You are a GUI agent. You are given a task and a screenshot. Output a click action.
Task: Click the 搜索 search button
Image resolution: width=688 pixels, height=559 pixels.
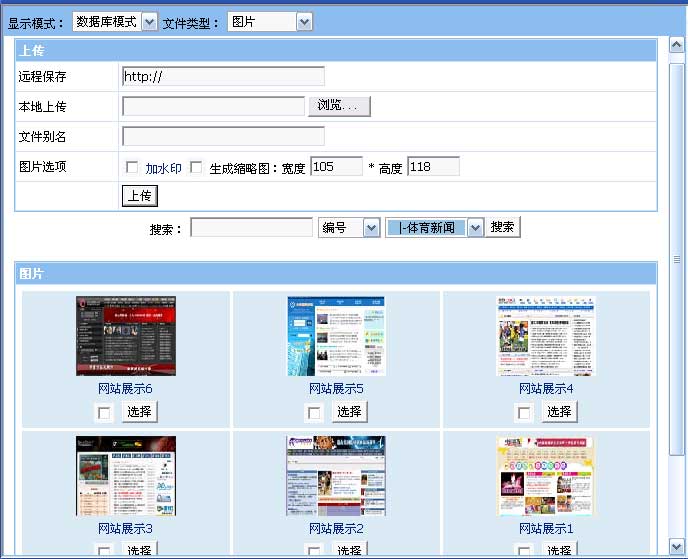503,228
